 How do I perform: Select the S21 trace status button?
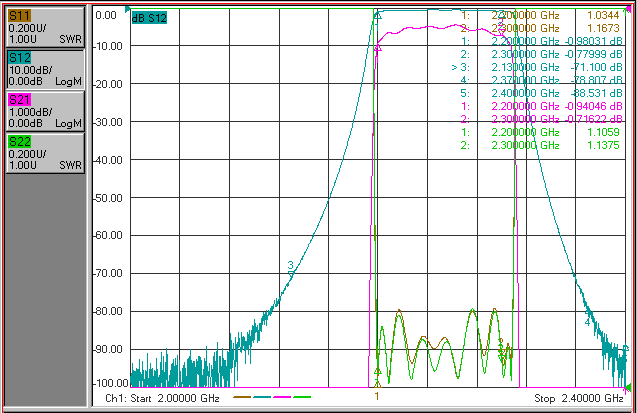click(x=45, y=111)
